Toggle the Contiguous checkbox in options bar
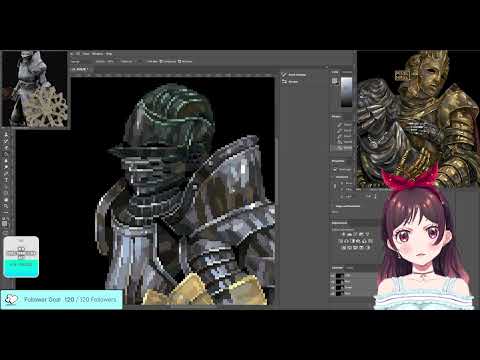The width and height of the screenshot is (480, 360). click(x=160, y=62)
